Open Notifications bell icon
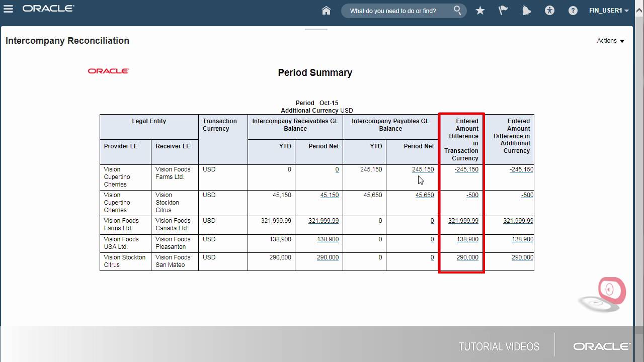Viewport: 644px width, 362px height. click(x=526, y=11)
